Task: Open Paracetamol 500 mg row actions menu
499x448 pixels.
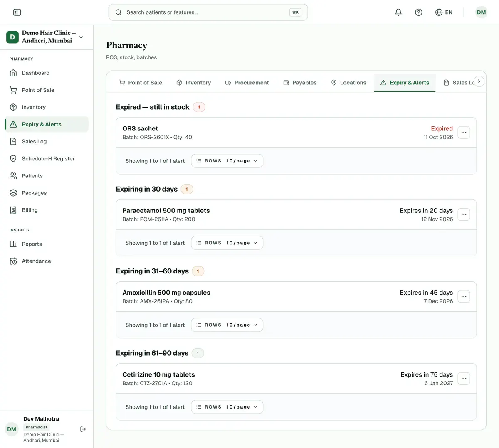Action: coord(464,214)
